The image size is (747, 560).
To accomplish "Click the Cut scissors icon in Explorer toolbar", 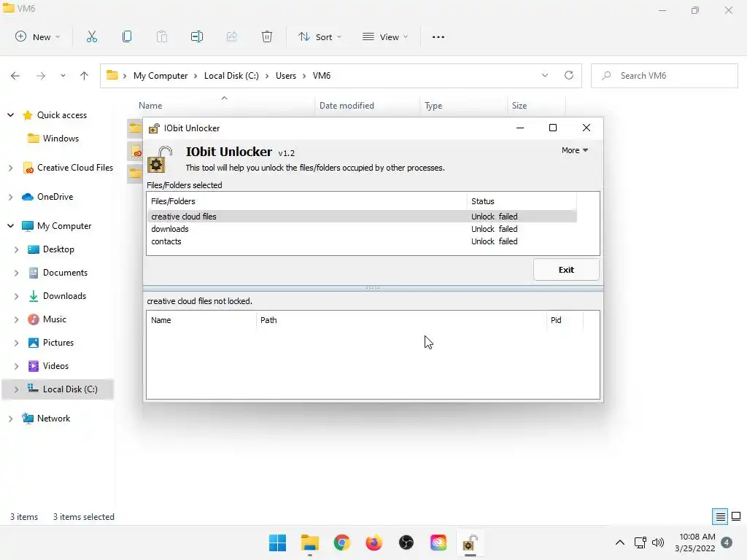I will point(91,36).
